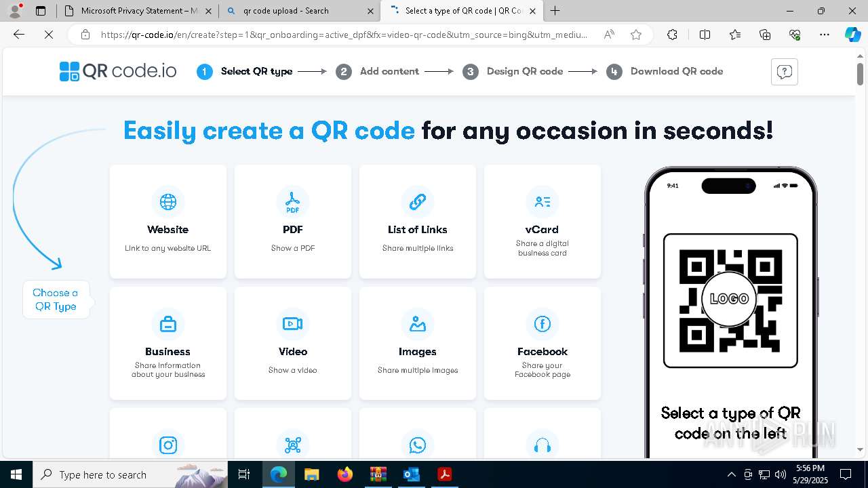This screenshot has height=488, width=868.
Task: Stop loading the page
Action: click(x=49, y=35)
